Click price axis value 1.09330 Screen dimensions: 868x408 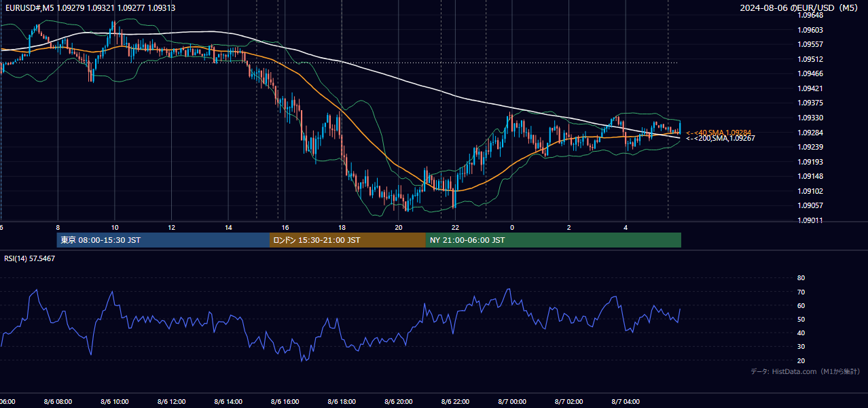point(810,118)
